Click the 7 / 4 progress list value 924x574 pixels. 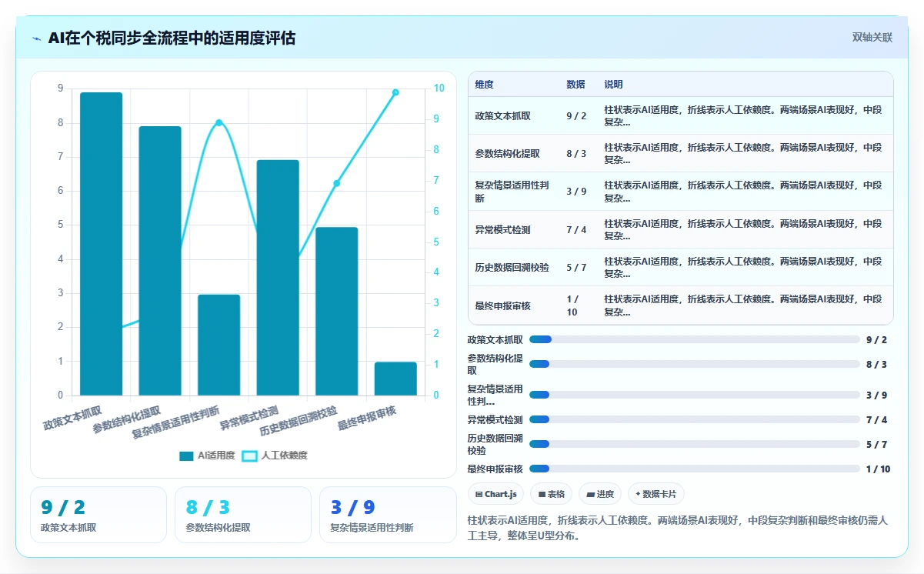click(876, 419)
